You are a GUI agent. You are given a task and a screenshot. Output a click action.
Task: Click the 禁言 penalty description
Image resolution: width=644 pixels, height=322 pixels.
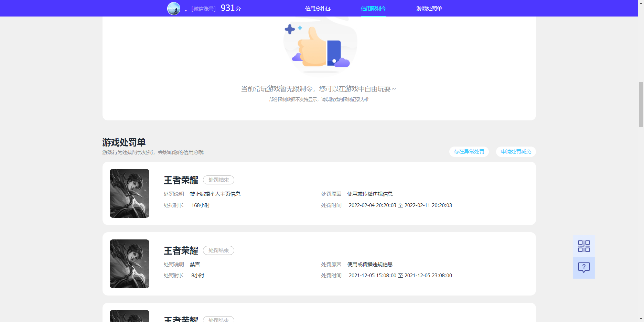[195, 265]
